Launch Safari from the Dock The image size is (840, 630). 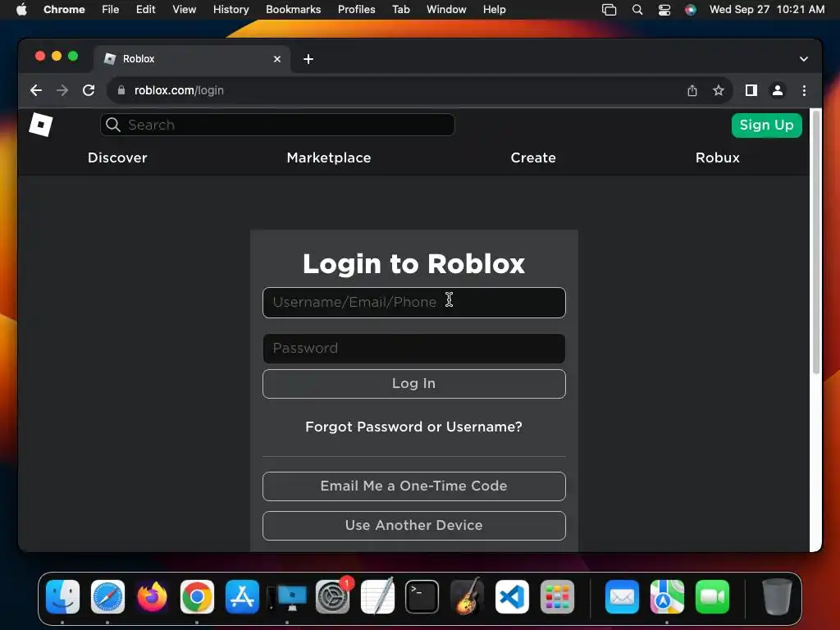(x=107, y=597)
